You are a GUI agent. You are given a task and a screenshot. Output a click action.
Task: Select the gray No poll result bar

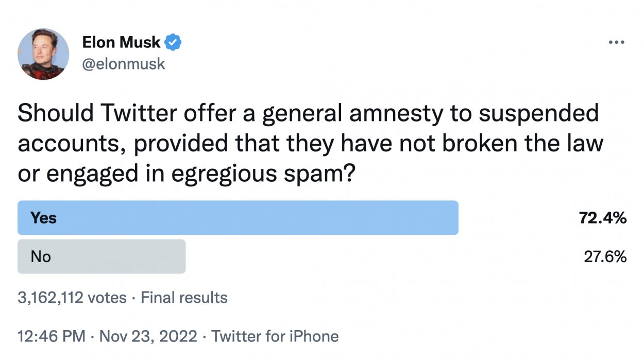(101, 256)
